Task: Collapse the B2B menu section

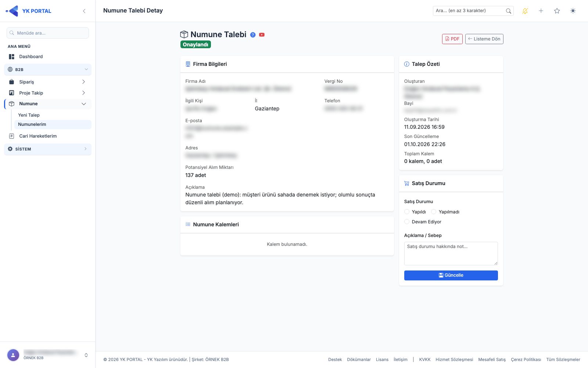Action: (48, 69)
